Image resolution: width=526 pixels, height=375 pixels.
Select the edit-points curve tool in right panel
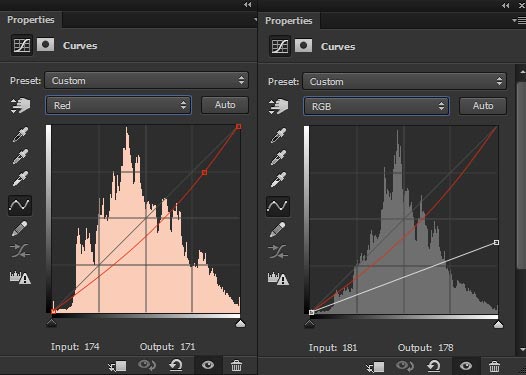278,206
